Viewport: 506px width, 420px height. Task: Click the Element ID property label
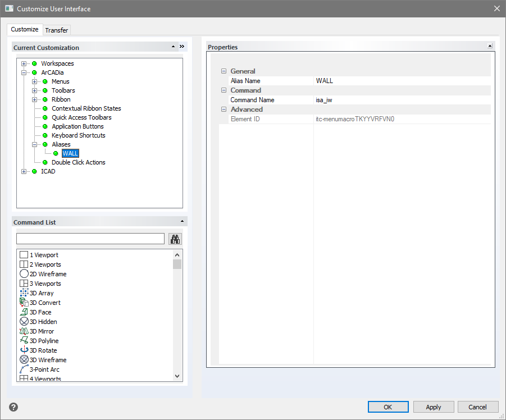click(x=245, y=119)
